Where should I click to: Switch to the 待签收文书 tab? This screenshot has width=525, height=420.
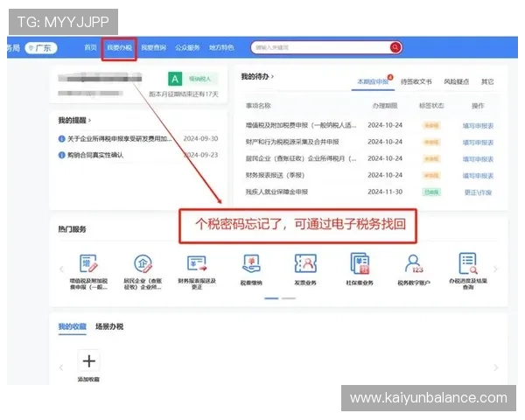coord(416,81)
